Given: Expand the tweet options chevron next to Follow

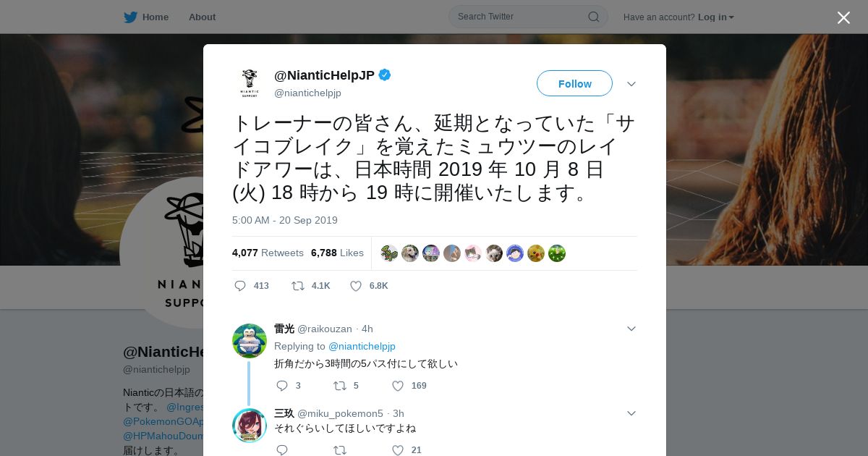Looking at the screenshot, I should click(631, 84).
